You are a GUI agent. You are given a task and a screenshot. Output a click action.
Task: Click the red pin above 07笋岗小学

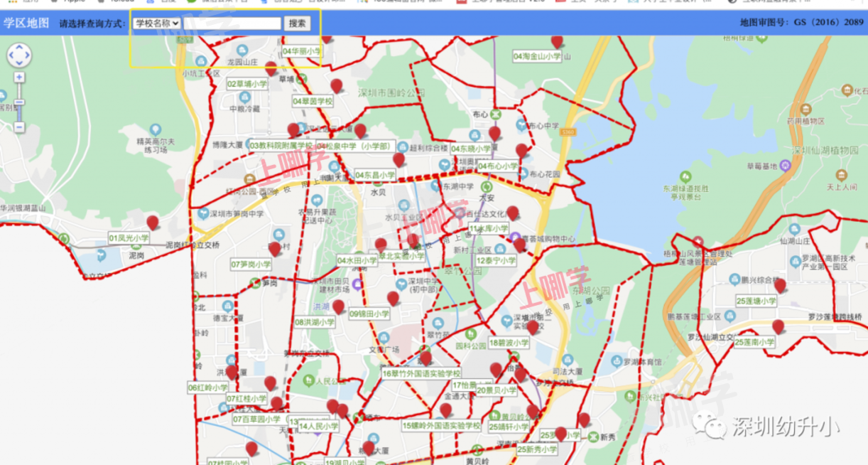(275, 249)
